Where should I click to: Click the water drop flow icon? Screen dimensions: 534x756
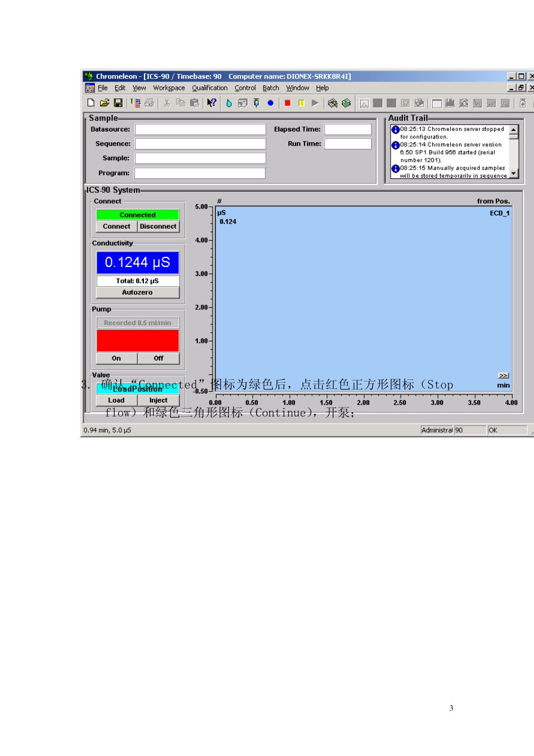[x=229, y=103]
